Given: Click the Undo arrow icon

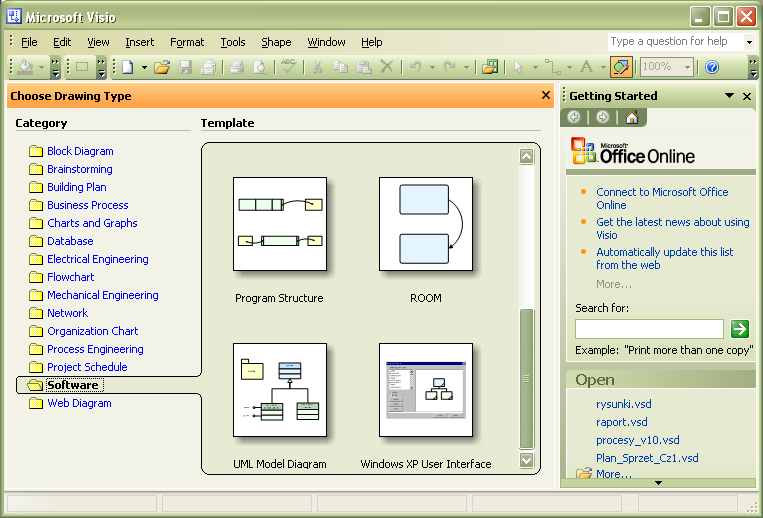Looking at the screenshot, I should click(416, 67).
